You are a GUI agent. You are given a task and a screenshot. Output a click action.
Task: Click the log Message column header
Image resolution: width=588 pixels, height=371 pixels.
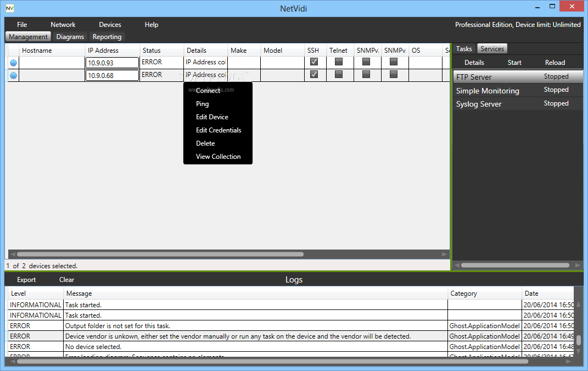point(255,294)
